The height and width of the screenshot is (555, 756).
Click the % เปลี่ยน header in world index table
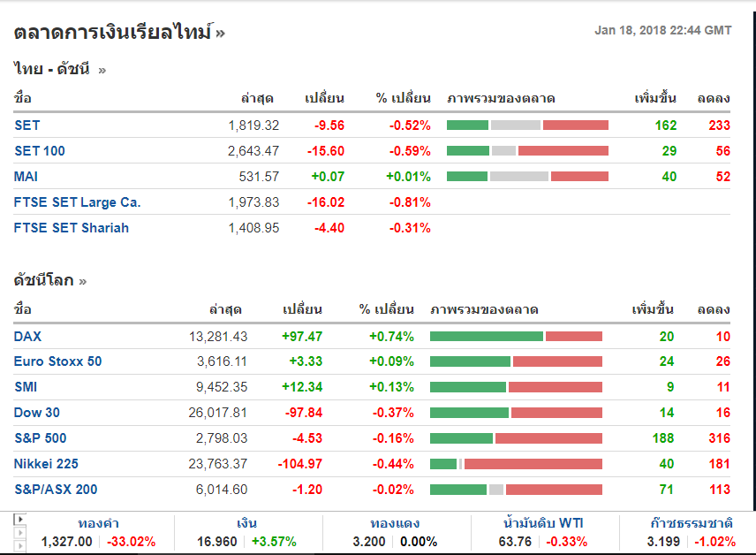pos(386,310)
